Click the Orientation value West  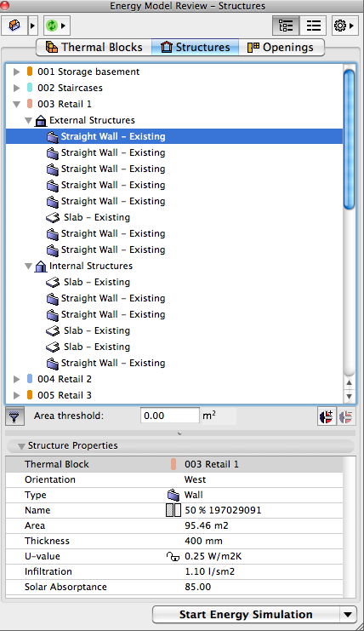[195, 479]
